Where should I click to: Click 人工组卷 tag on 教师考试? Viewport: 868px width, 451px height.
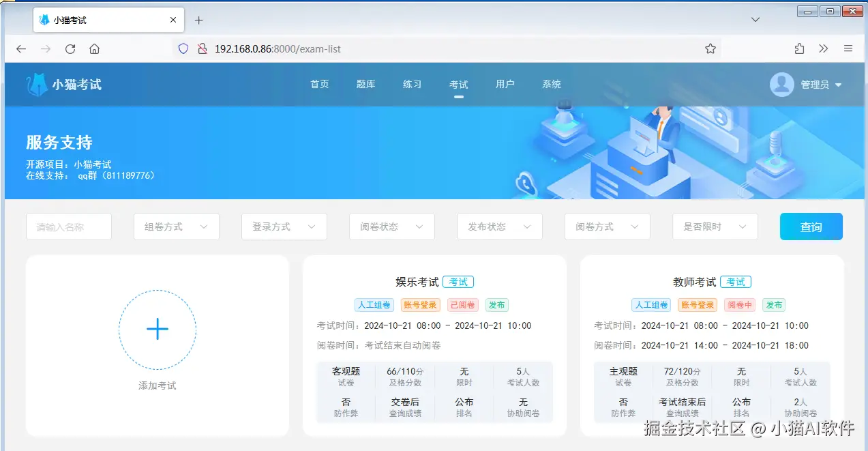coord(651,305)
